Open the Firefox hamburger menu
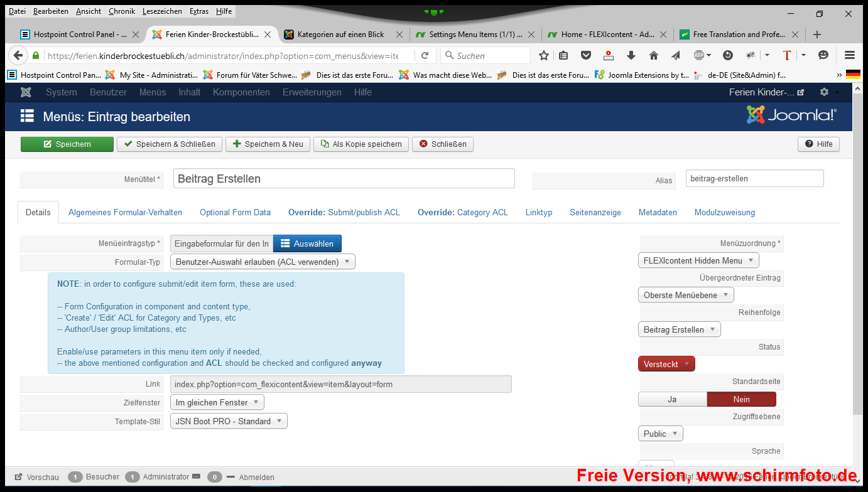 [850, 55]
